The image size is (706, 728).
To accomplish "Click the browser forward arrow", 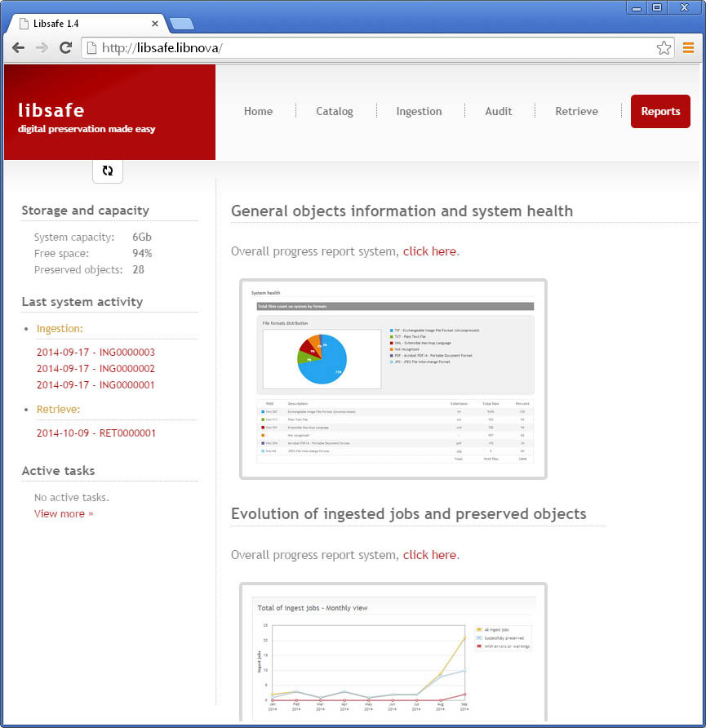I will click(42, 47).
